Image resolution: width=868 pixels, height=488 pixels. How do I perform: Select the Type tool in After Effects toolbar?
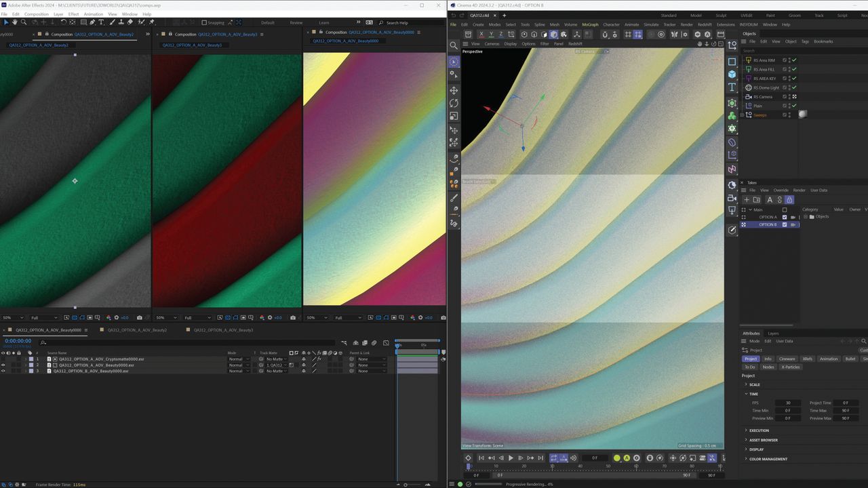coord(100,22)
